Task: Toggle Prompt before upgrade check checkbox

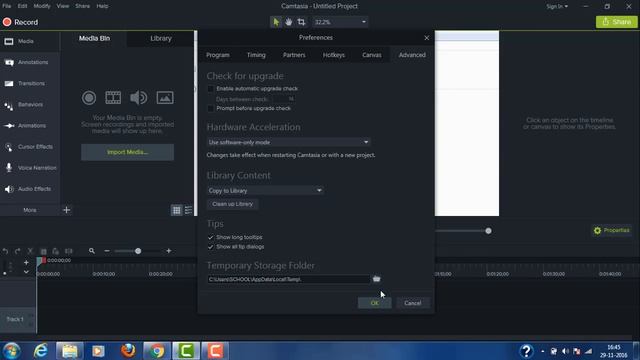Action: [211, 109]
